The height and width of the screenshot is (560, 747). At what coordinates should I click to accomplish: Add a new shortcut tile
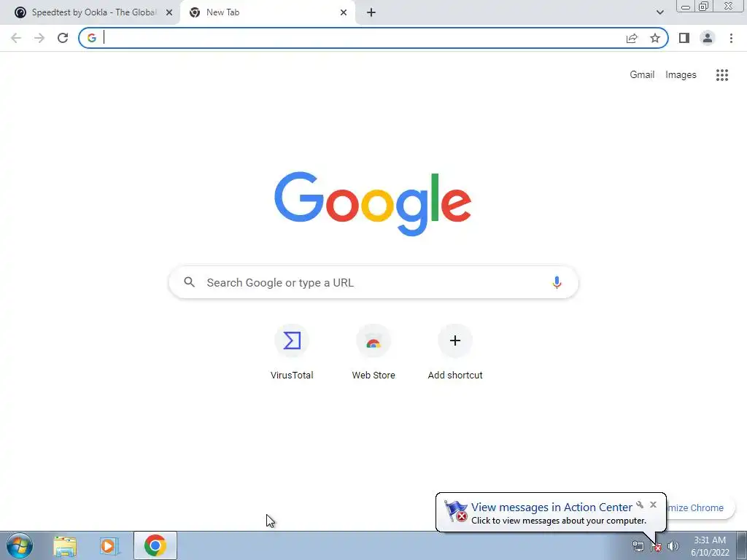(x=455, y=351)
